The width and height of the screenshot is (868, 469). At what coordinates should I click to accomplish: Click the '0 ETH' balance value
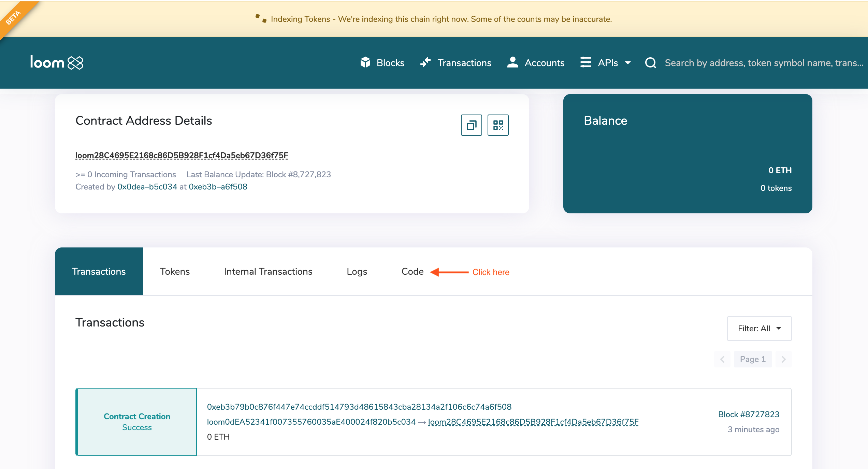(780, 170)
